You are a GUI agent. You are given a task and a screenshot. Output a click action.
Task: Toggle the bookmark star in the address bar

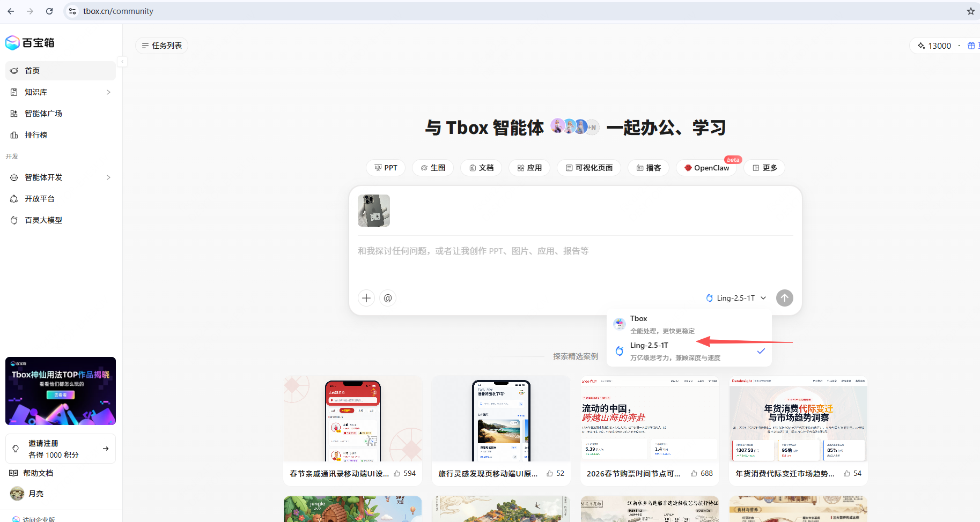tap(970, 11)
